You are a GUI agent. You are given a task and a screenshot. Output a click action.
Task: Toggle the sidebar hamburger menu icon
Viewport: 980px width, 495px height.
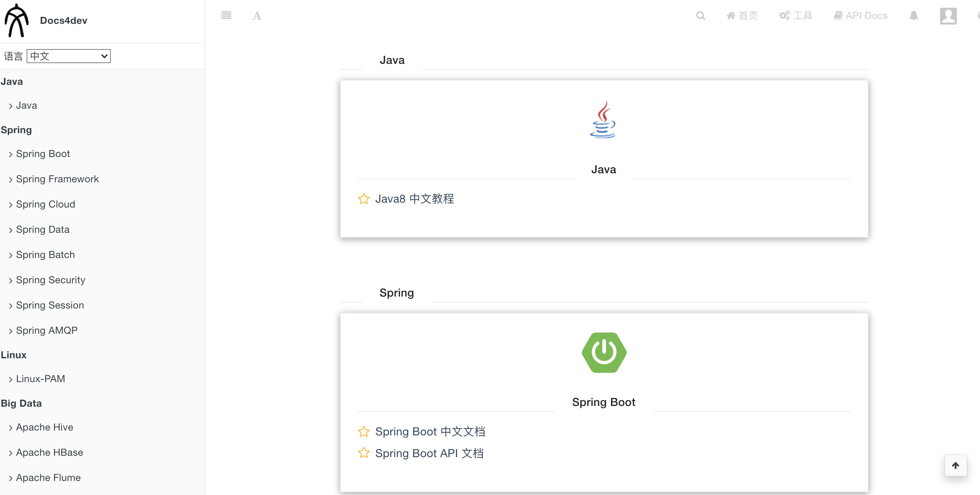coord(226,15)
